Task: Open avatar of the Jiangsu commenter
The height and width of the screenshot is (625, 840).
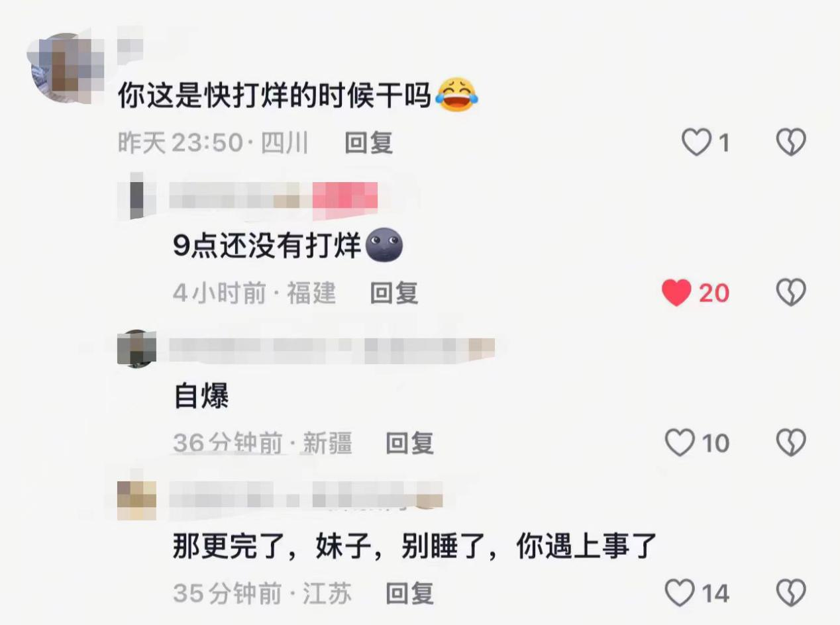Action: pyautogui.click(x=137, y=501)
